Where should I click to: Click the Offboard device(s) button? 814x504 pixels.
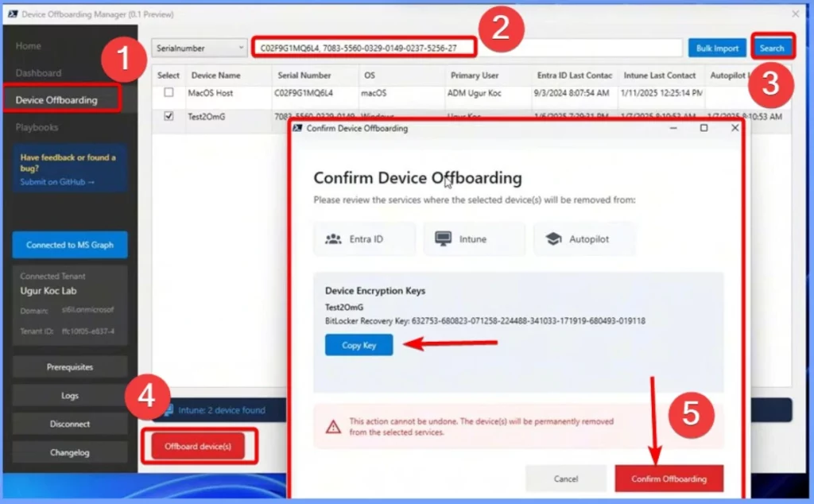pyautogui.click(x=198, y=447)
